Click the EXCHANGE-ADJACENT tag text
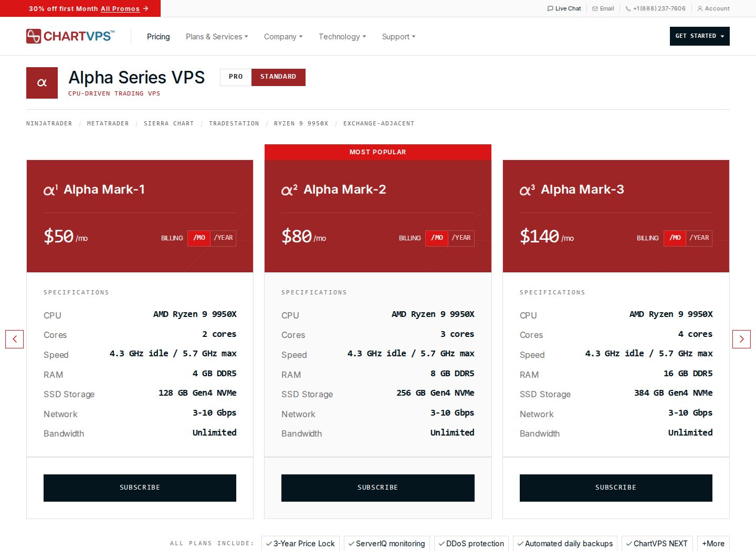This screenshot has height=551, width=756. coord(379,124)
